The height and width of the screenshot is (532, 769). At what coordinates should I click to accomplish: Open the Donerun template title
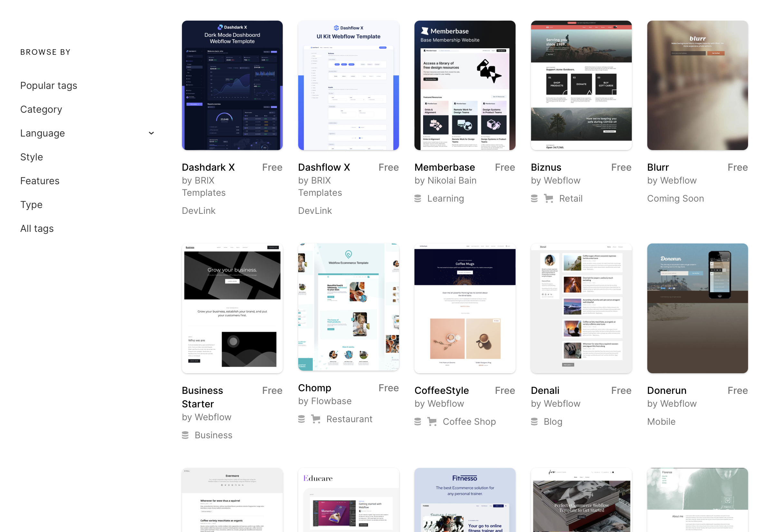(x=667, y=391)
